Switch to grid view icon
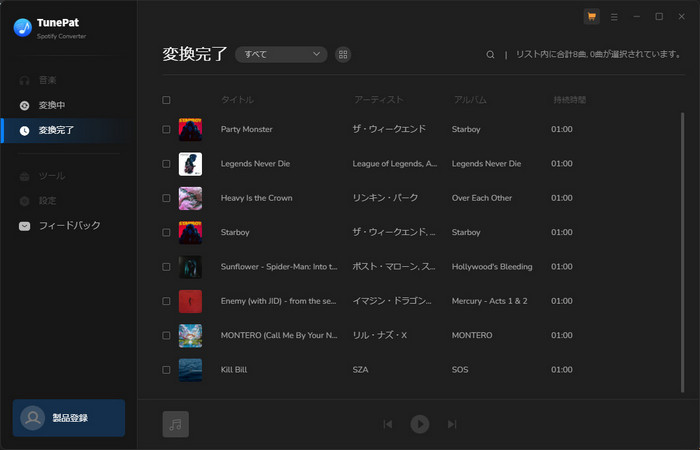The width and height of the screenshot is (700, 450). tap(343, 54)
